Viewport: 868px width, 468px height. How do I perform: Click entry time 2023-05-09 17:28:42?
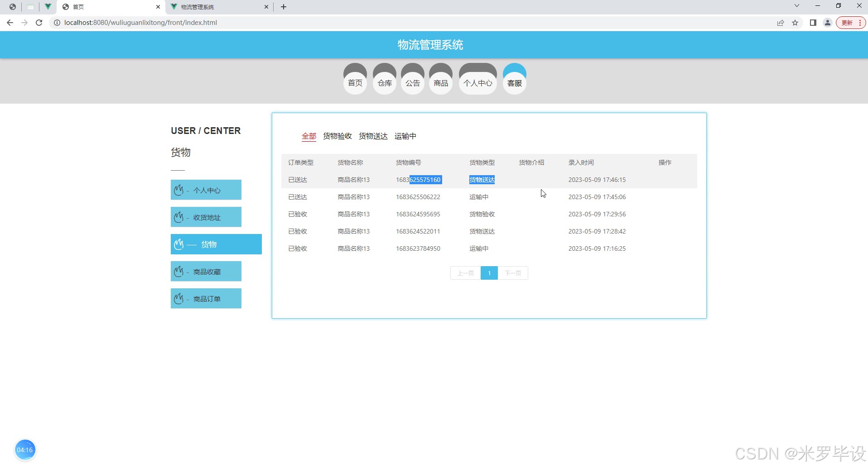coord(597,231)
